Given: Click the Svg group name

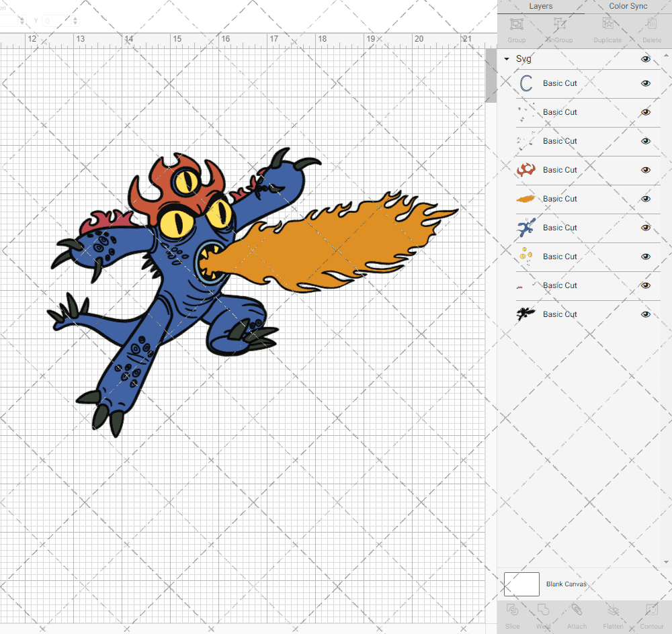Looking at the screenshot, I should [x=523, y=58].
